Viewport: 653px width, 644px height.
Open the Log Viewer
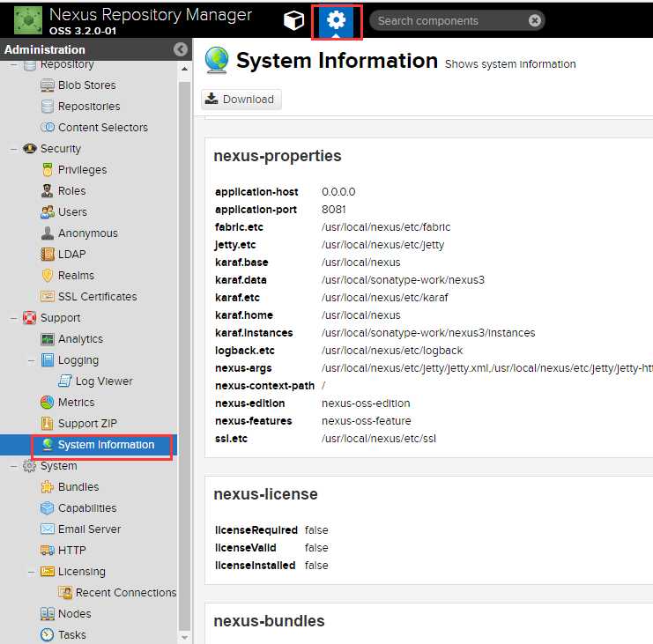tap(104, 381)
